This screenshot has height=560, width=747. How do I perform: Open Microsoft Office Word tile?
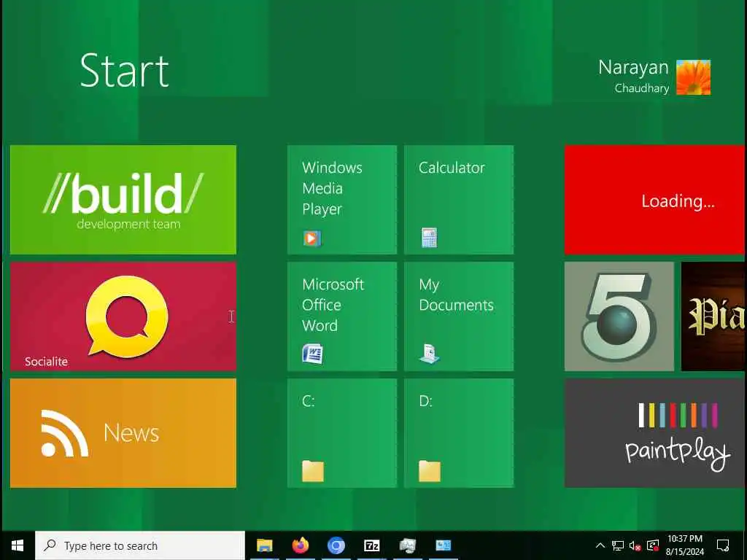(342, 316)
